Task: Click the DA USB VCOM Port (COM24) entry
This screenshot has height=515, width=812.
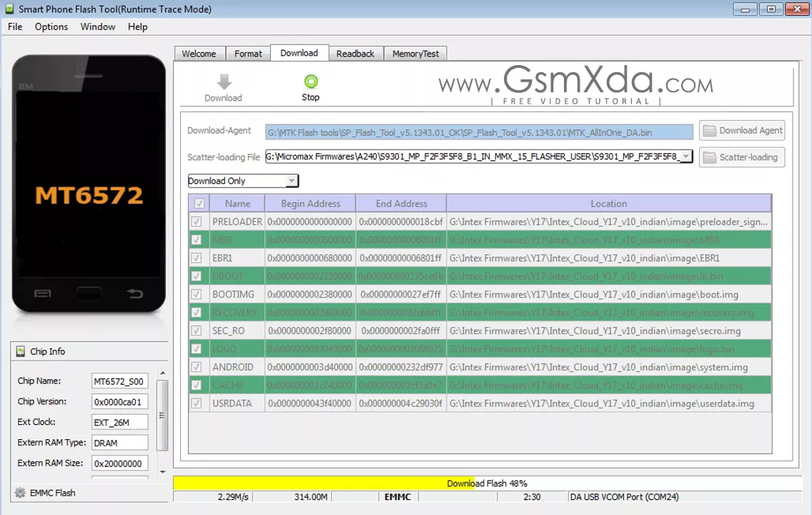Action: (685, 497)
